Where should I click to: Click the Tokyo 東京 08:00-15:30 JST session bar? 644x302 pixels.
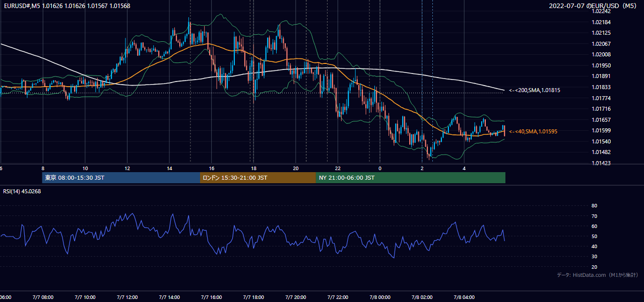(121, 178)
